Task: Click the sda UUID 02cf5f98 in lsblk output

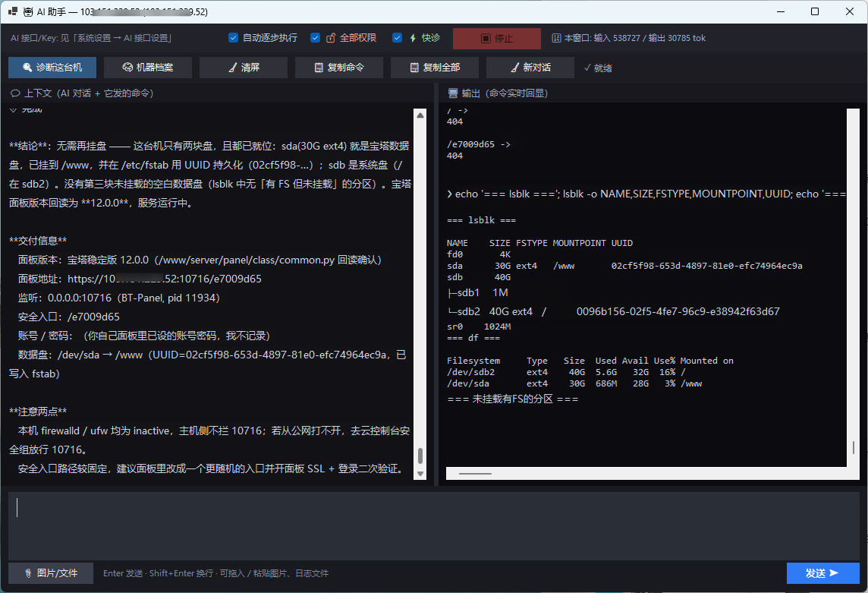Action: [x=707, y=266]
